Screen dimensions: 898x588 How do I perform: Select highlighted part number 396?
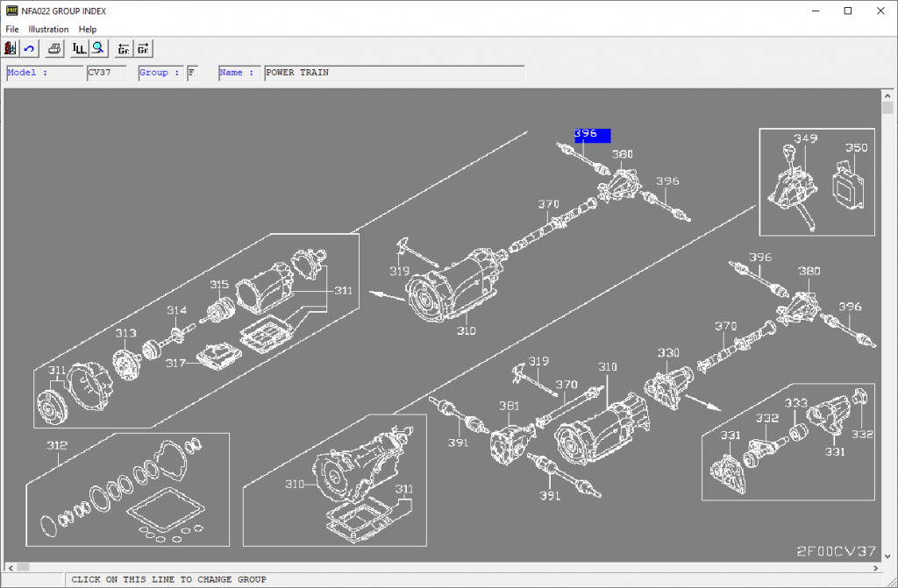click(x=591, y=135)
